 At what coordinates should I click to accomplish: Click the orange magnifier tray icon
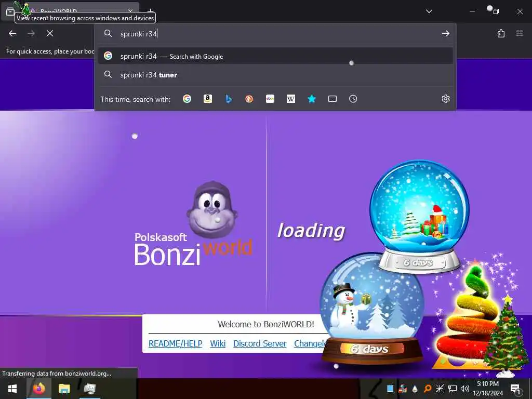click(x=428, y=389)
